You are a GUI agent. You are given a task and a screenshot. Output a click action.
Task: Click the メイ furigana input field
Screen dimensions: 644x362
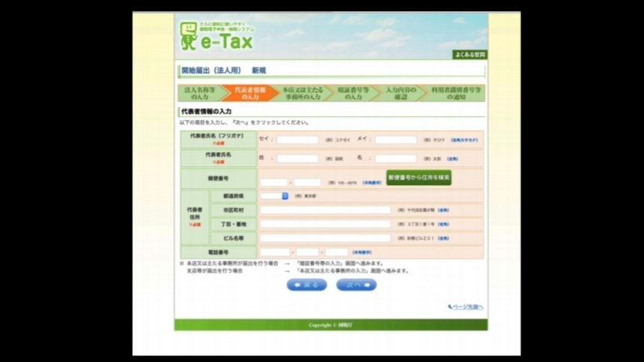point(395,139)
